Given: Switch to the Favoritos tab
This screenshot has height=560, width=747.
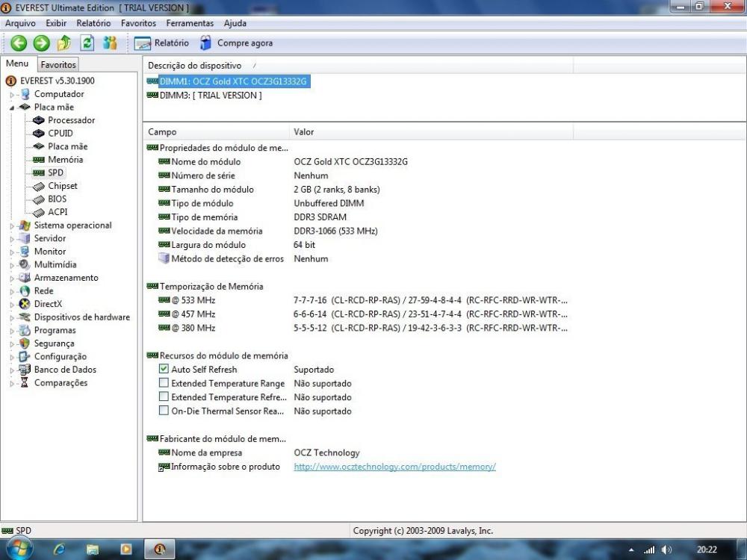Looking at the screenshot, I should point(58,65).
